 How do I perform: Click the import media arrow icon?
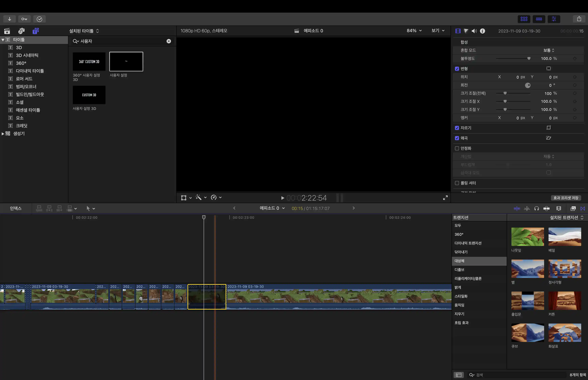pyautogui.click(x=9, y=19)
